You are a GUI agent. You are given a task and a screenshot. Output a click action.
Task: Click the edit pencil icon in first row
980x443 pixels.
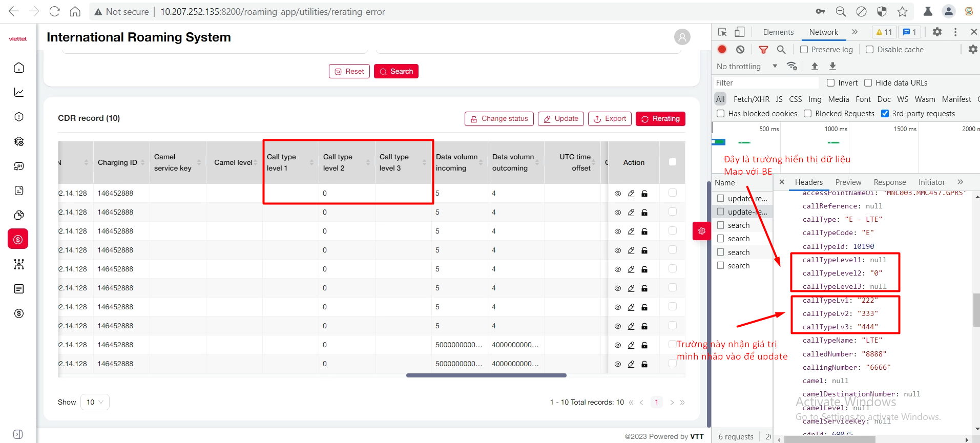click(x=631, y=194)
